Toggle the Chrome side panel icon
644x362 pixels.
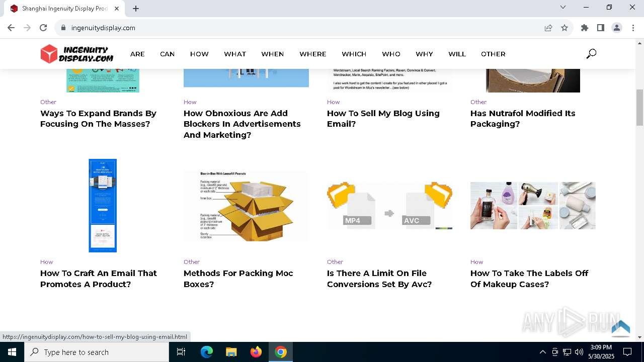601,28
